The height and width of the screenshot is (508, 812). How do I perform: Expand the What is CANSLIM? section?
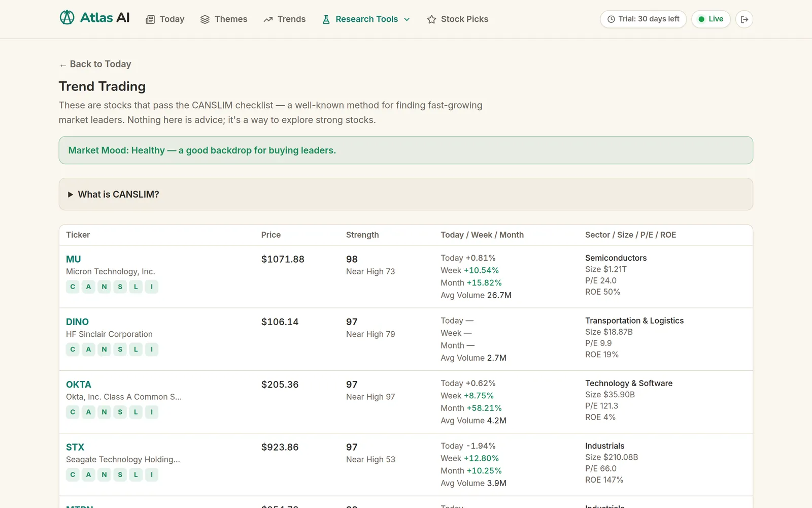point(405,194)
